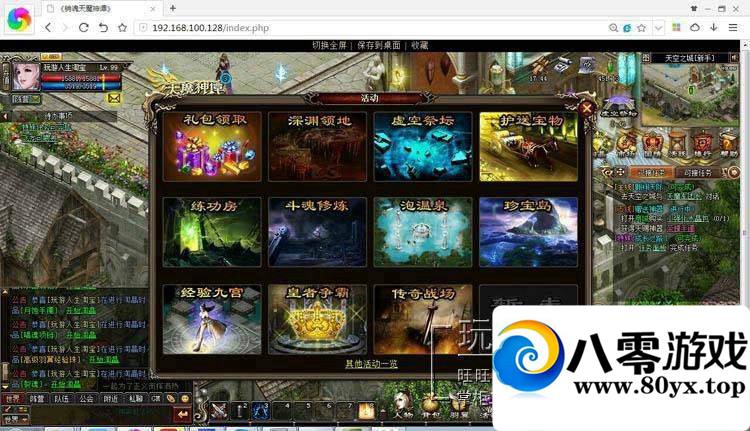Bookmark the page with the toolbar star
The width and height of the screenshot is (750, 431).
tap(122, 28)
